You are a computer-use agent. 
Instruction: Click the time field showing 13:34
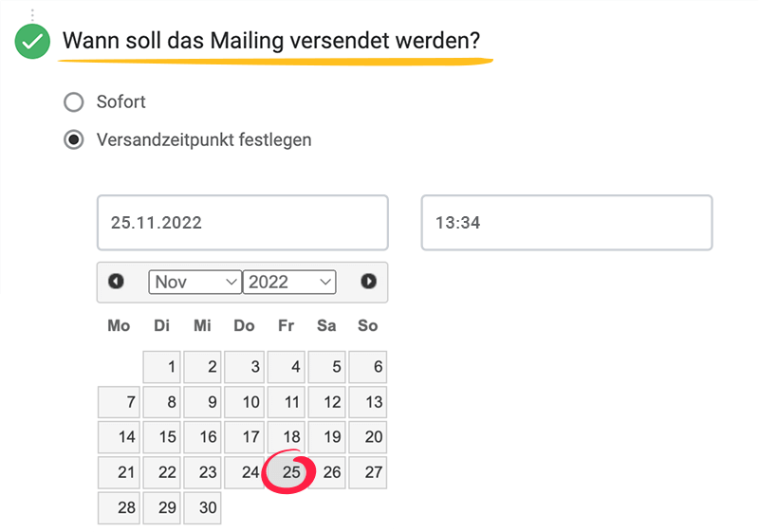point(566,223)
